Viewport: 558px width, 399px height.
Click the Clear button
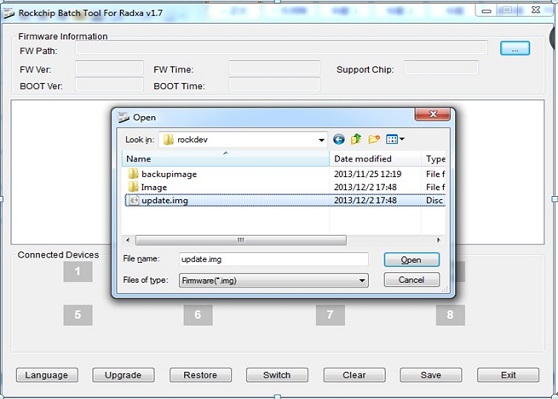click(354, 375)
